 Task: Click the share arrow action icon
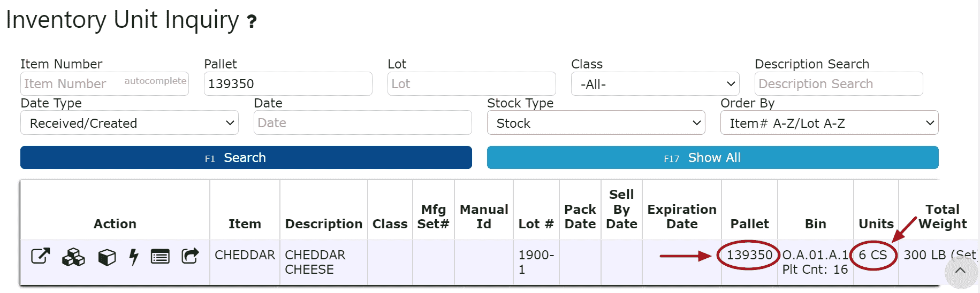pos(190,256)
